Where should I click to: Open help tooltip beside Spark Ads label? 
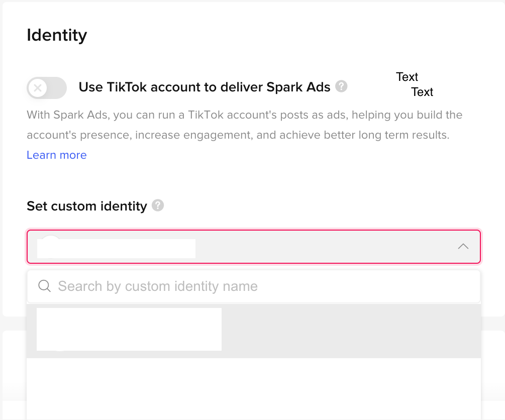click(341, 86)
